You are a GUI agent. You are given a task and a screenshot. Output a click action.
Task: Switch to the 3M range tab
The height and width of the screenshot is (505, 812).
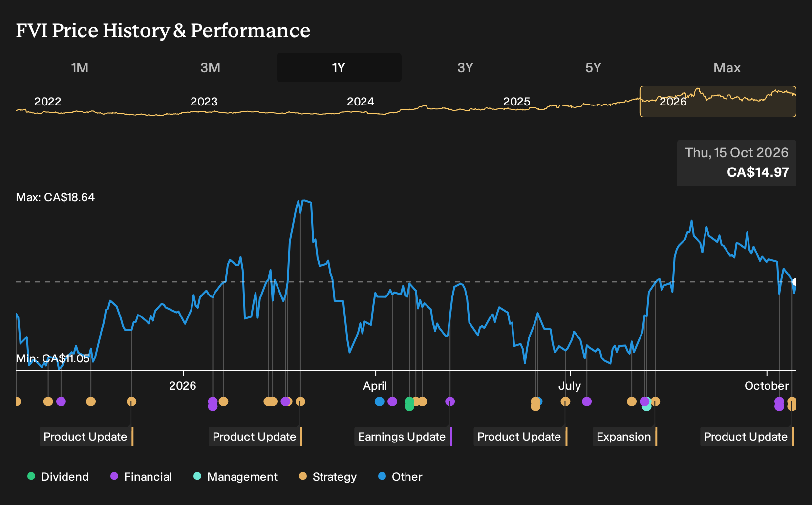tap(210, 67)
